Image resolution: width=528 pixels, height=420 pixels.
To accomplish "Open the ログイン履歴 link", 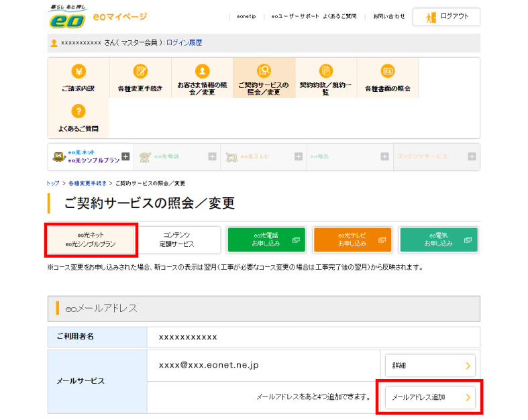I will point(184,43).
